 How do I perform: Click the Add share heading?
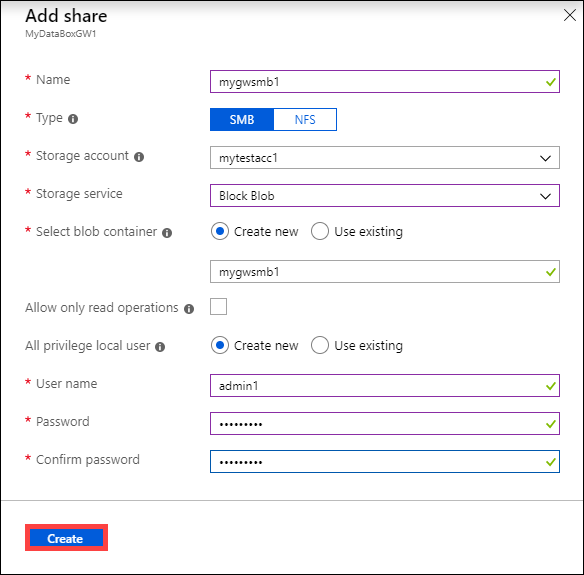66,16
